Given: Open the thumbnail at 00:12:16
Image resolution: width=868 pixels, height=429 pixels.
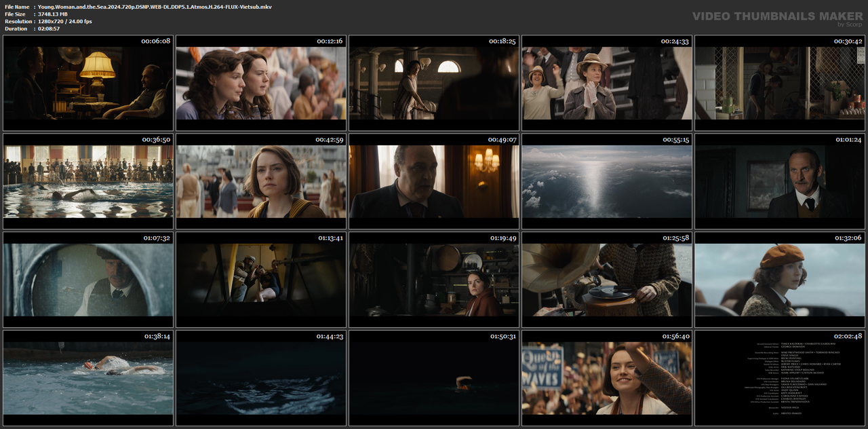Looking at the screenshot, I should tap(261, 83).
